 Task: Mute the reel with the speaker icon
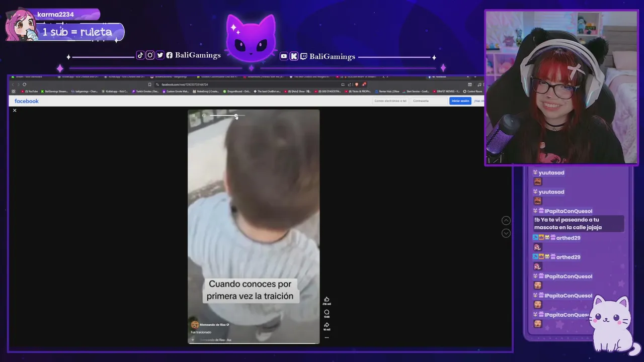point(204,116)
